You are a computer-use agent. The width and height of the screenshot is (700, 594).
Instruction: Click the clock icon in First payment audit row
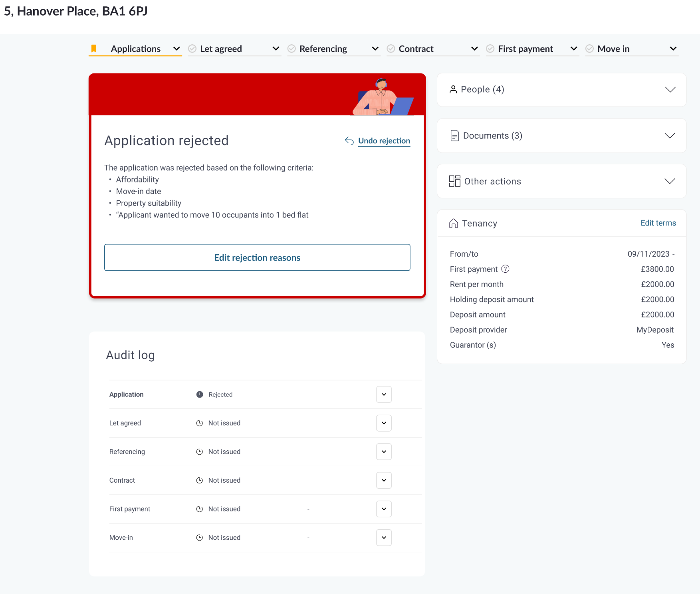coord(200,509)
